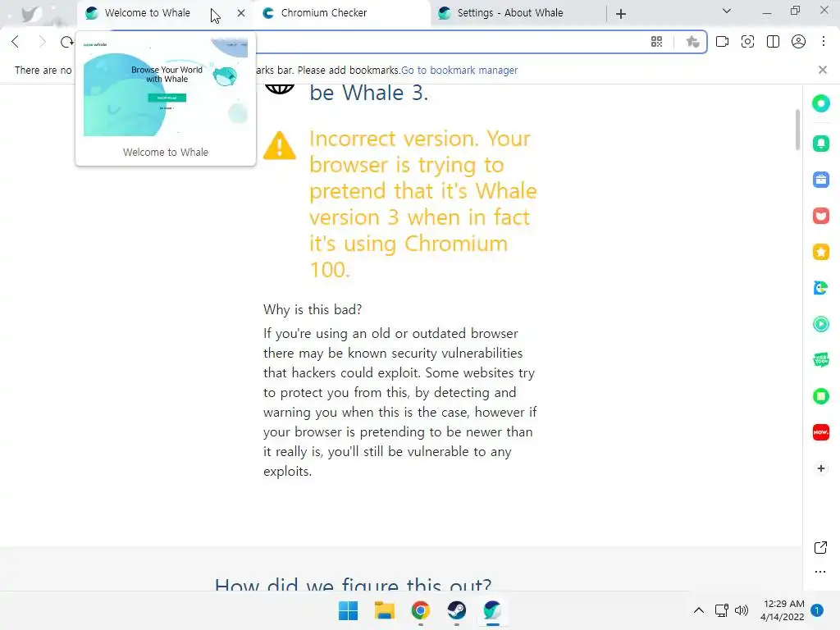
Task: Open the browser three-dot menu
Action: [824, 42]
